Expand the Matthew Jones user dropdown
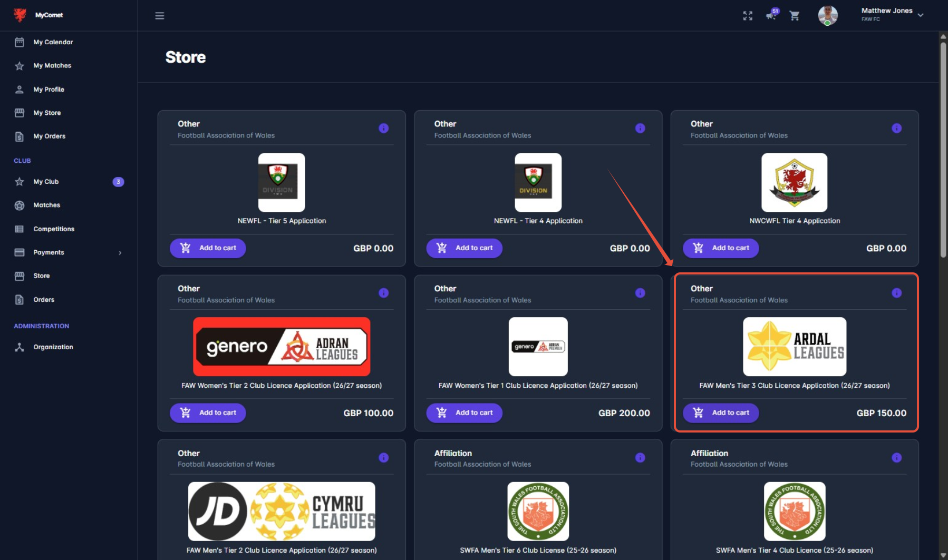Viewport: 948px width, 560px height. [x=921, y=15]
